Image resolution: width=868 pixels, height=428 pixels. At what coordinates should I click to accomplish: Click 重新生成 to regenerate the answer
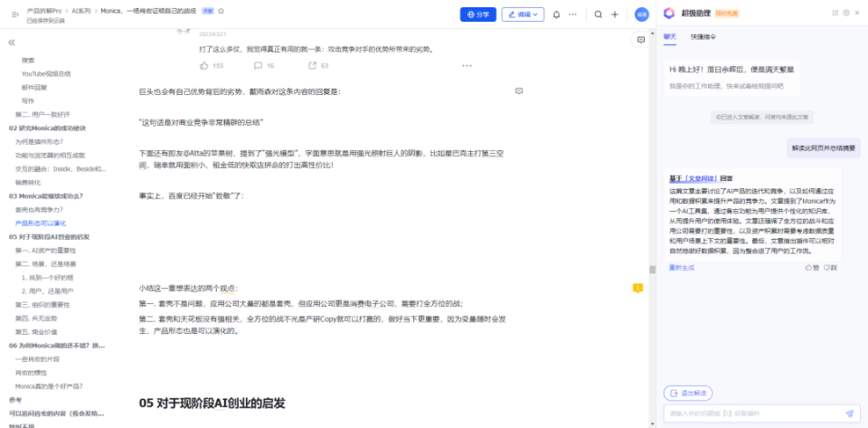[x=682, y=268]
